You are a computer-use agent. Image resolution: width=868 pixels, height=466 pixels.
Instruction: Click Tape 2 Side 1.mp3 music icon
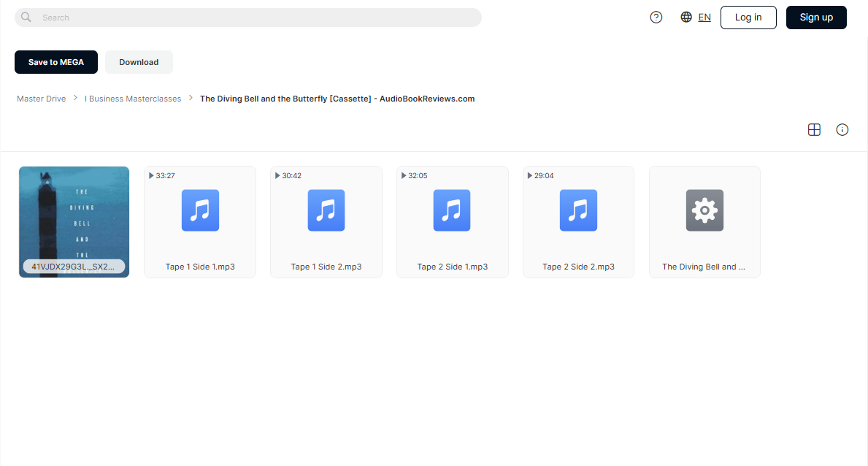pos(452,210)
